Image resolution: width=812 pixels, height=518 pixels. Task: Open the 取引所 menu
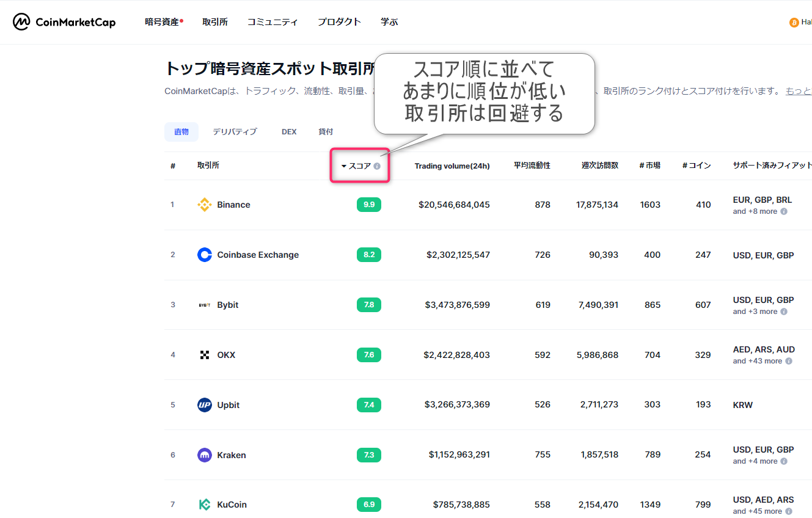point(215,22)
